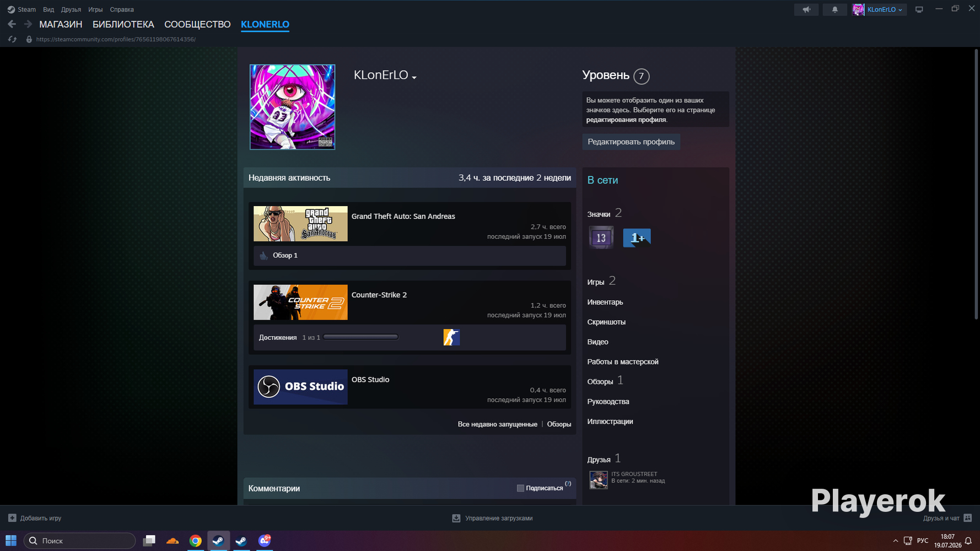Open the (?) help next to Подписаться
980x551 pixels.
pos(568,484)
